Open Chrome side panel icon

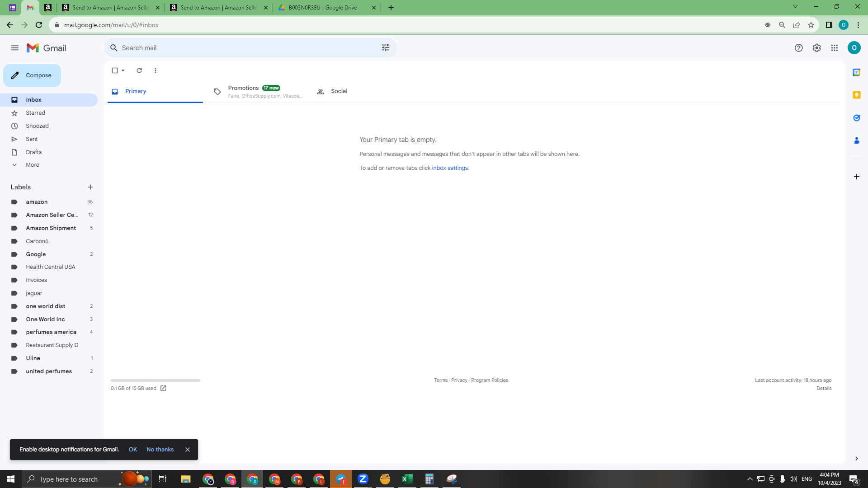(829, 25)
